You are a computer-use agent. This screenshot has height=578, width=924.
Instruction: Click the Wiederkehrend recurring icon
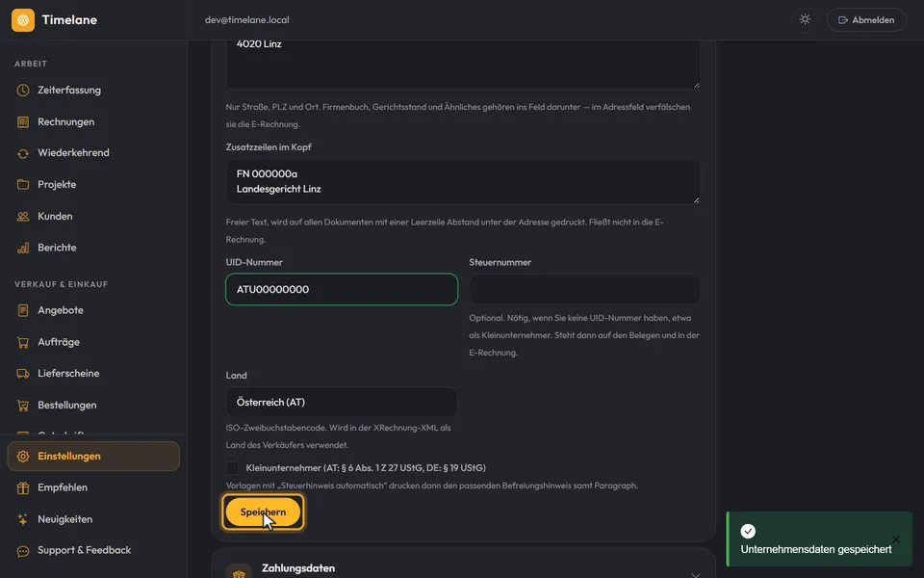23,153
